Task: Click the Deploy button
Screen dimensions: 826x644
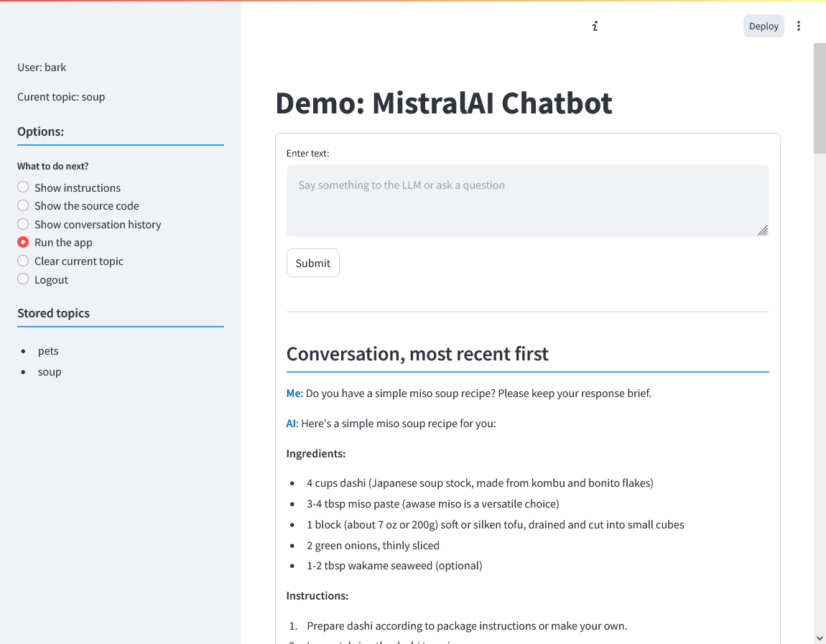Action: click(x=764, y=26)
